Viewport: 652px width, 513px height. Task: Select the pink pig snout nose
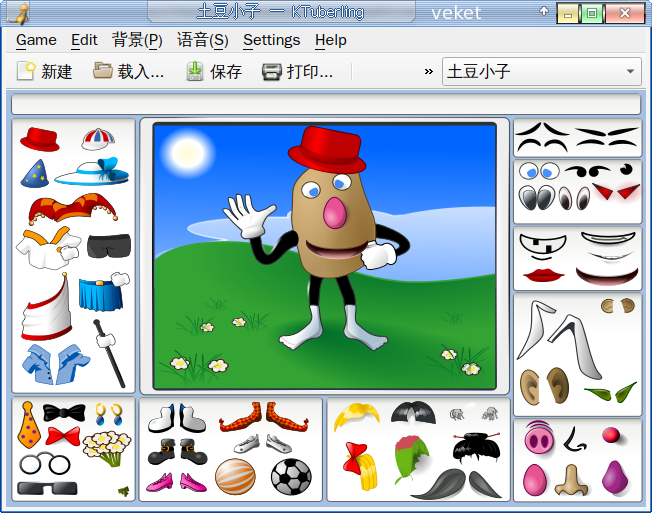pyautogui.click(x=539, y=438)
